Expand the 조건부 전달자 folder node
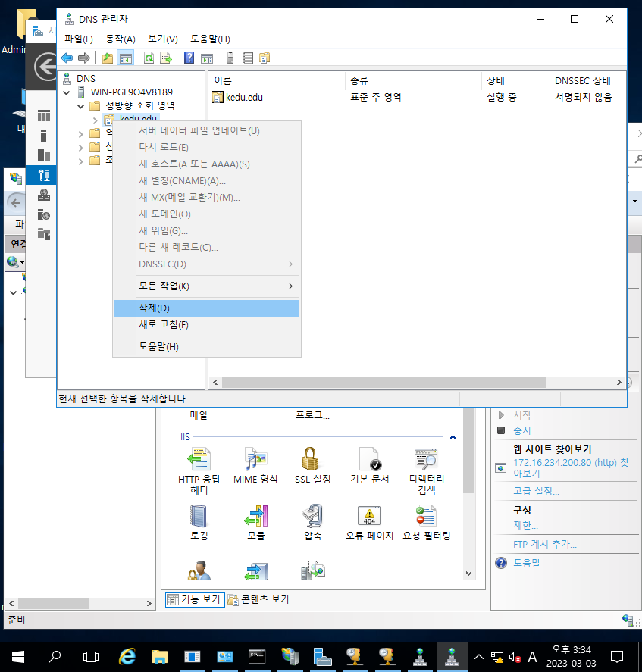The width and height of the screenshot is (642, 672). pos(80,161)
